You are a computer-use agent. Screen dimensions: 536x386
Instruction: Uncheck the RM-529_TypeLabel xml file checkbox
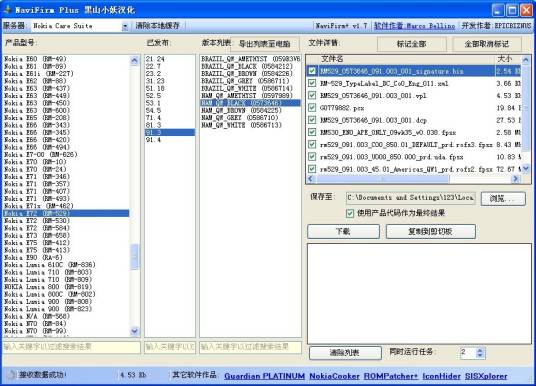312,83
